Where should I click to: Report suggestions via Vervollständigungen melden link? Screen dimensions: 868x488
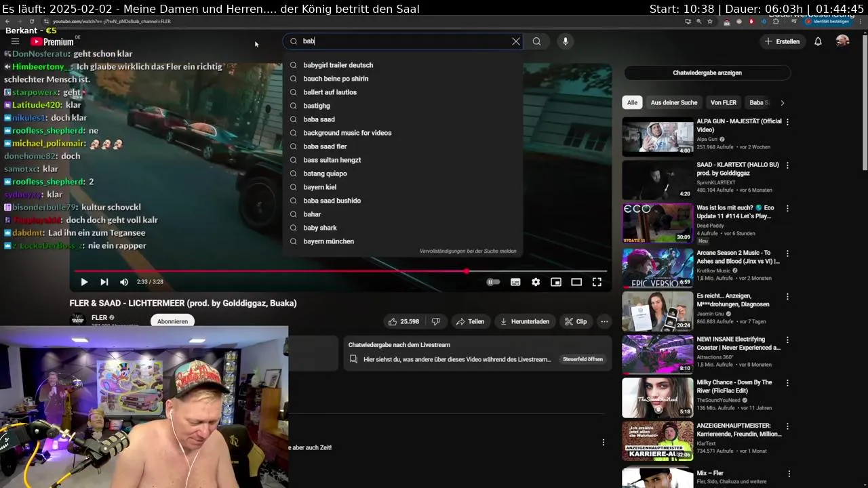pyautogui.click(x=468, y=251)
